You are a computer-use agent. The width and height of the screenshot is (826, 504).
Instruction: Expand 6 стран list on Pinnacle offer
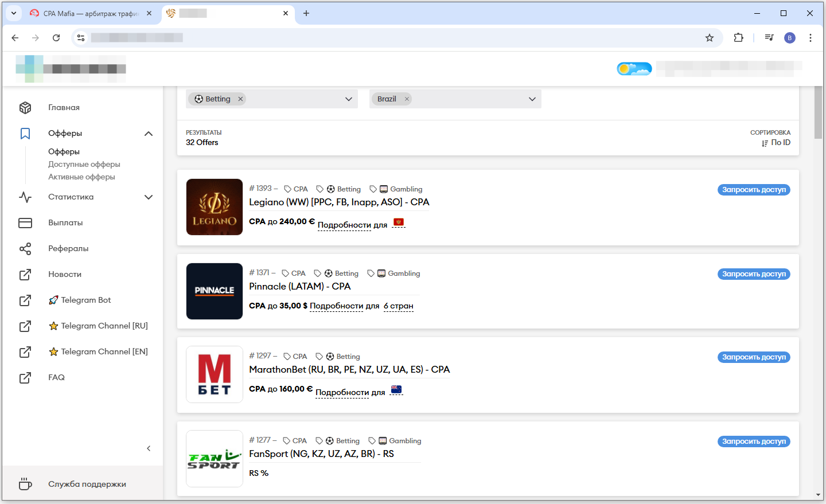coord(399,306)
